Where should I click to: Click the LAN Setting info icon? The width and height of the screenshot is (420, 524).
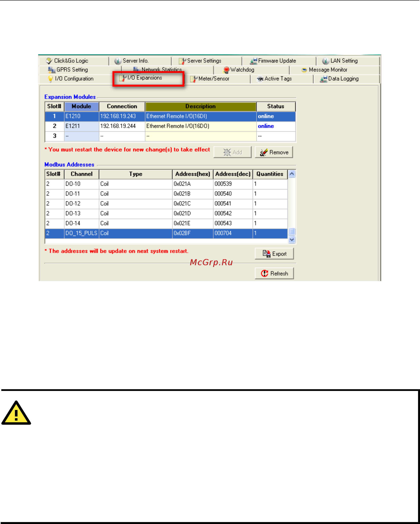(x=326, y=61)
